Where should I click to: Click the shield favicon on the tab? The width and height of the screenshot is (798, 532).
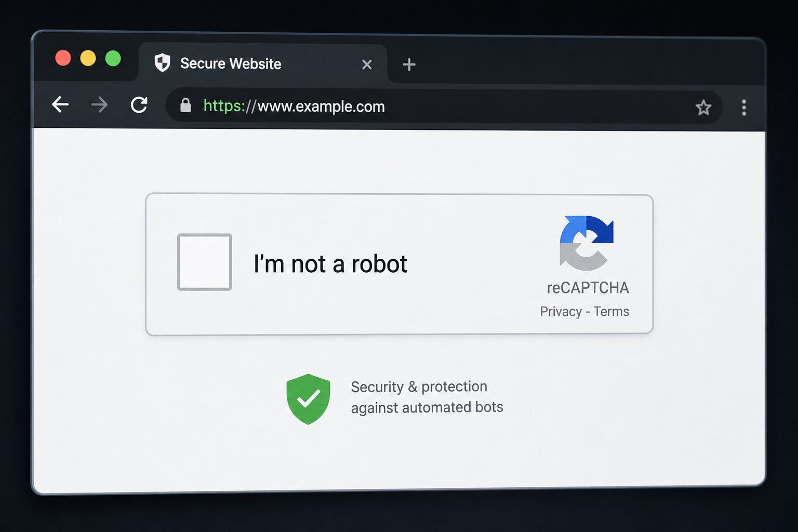click(x=162, y=63)
